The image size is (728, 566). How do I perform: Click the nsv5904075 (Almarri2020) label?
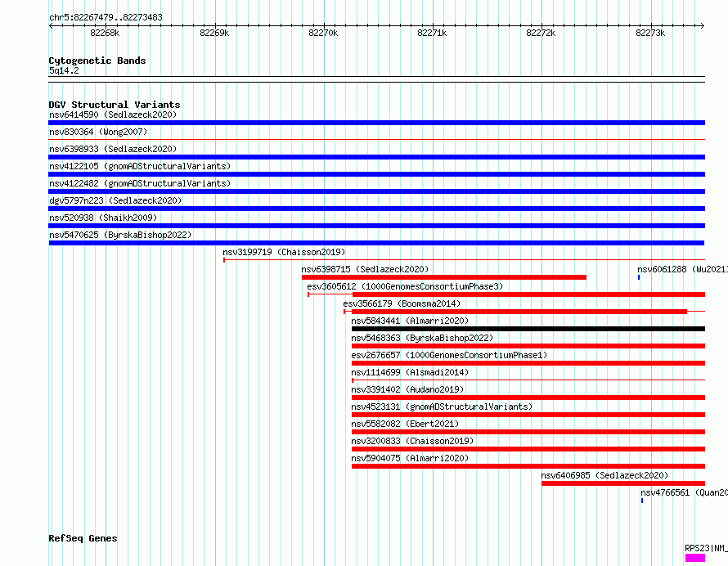(410, 458)
